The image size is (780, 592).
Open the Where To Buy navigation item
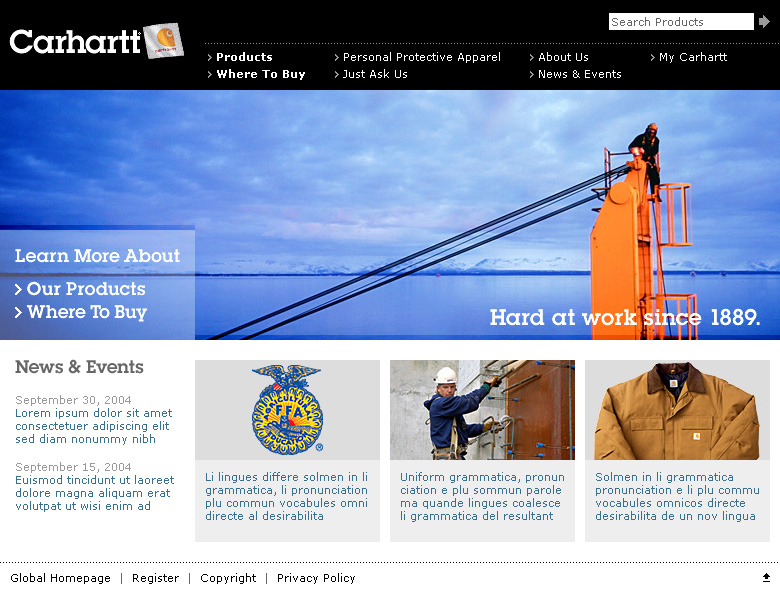261,74
